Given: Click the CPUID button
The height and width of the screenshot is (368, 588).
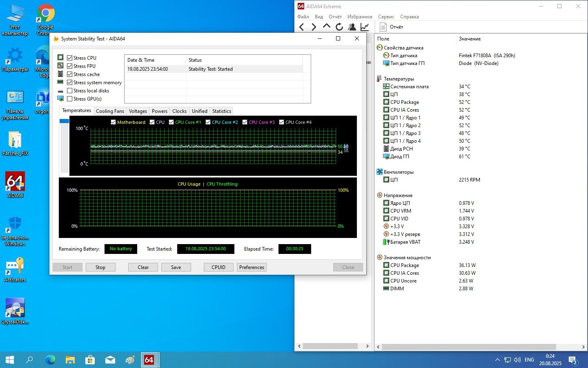Looking at the screenshot, I should tap(218, 267).
